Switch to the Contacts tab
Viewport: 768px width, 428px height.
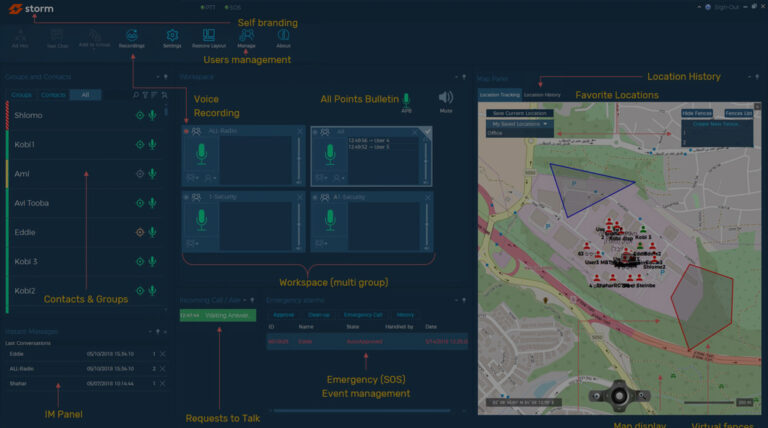click(x=53, y=95)
